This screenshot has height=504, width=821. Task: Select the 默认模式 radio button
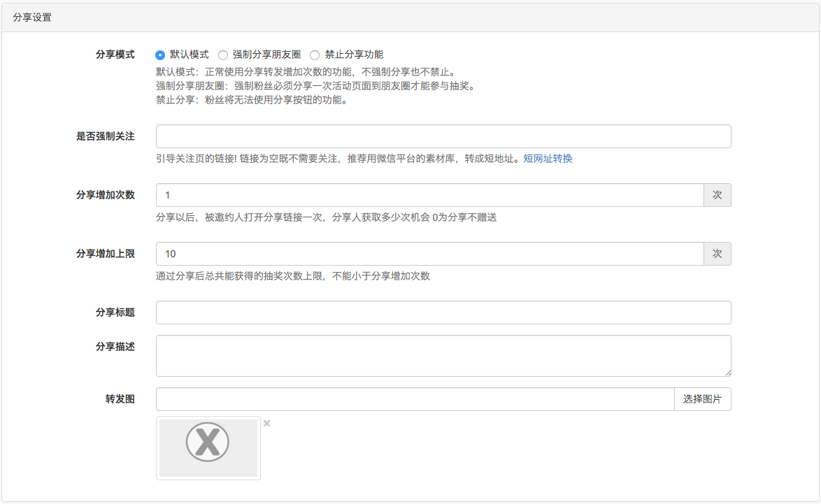click(160, 55)
